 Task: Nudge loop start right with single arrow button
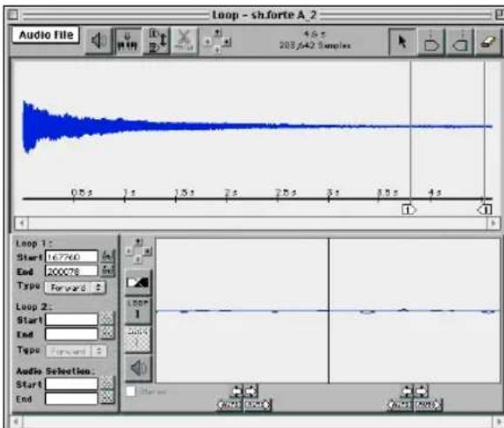pyautogui.click(x=421, y=391)
